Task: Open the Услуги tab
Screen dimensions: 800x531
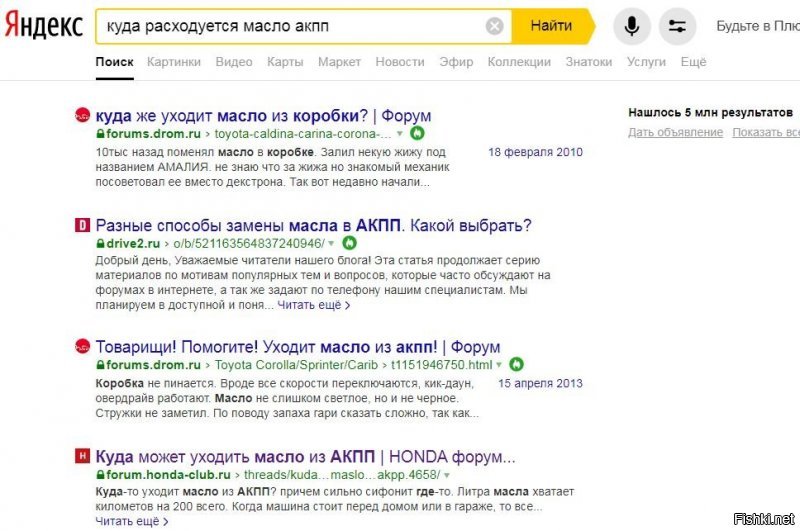Action: pos(646,62)
